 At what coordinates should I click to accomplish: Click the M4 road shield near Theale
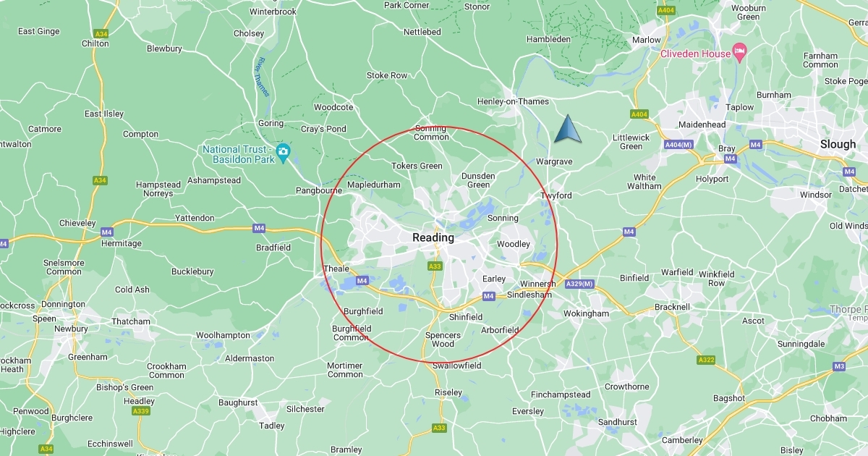(362, 281)
